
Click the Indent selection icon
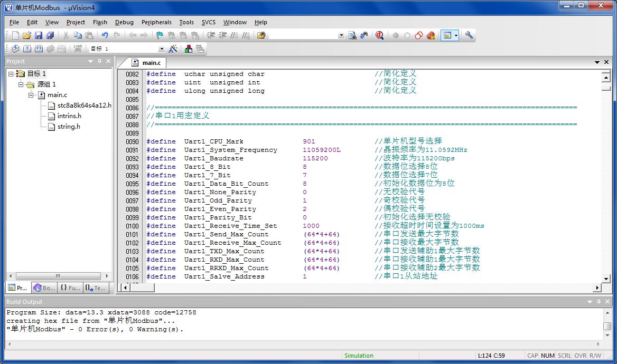tap(211, 35)
